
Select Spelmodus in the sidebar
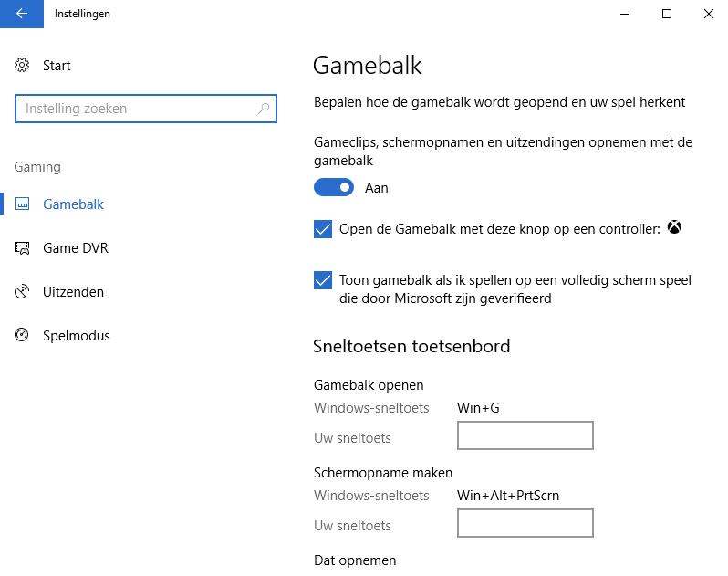76,336
